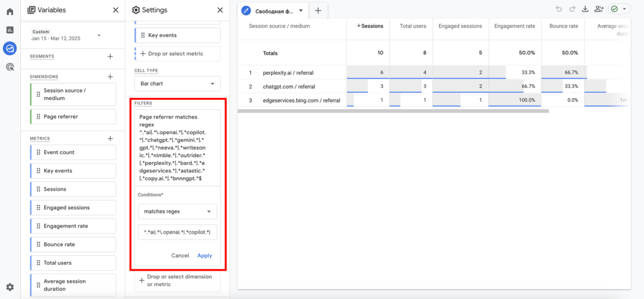Click Drop or select dimension or metric

[177, 281]
